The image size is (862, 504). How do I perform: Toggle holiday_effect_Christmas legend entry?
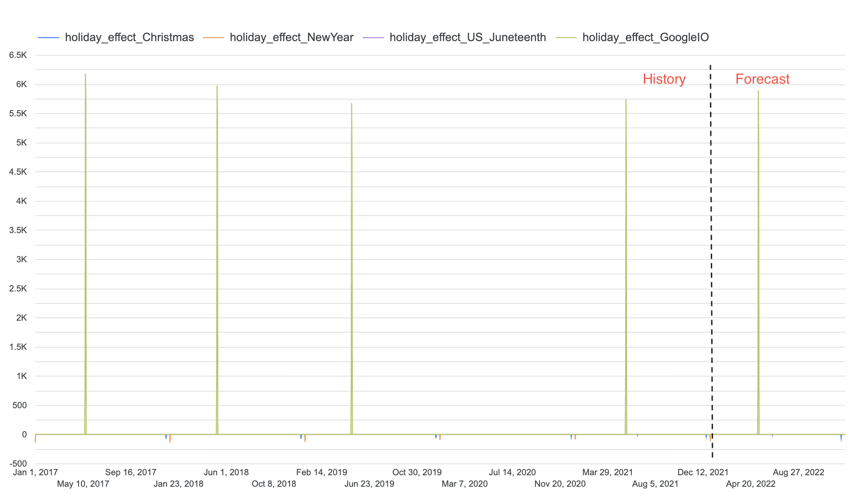click(129, 37)
